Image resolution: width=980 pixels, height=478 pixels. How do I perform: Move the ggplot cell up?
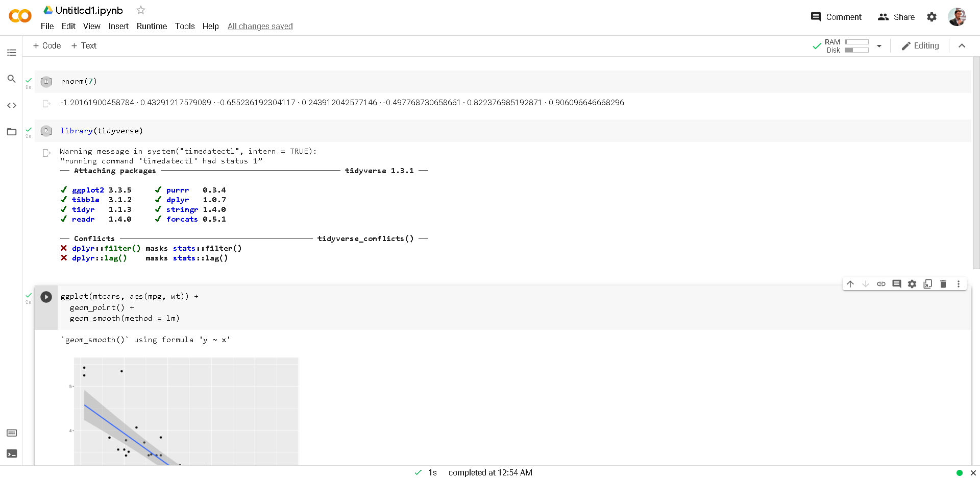coord(850,284)
